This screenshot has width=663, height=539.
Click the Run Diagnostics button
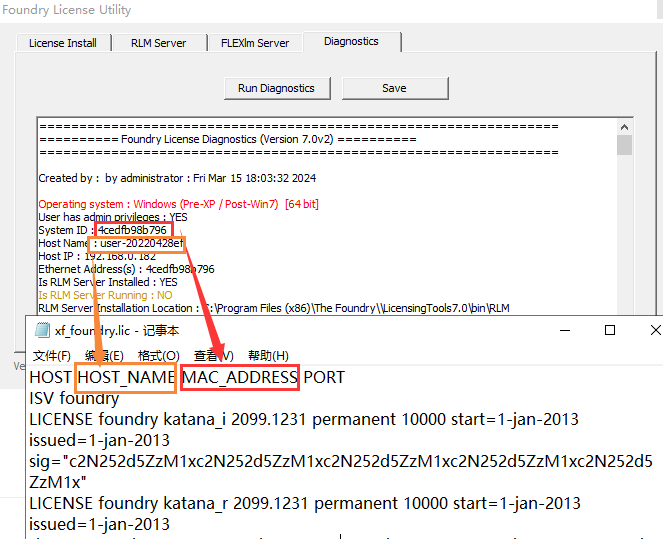pyautogui.click(x=277, y=88)
